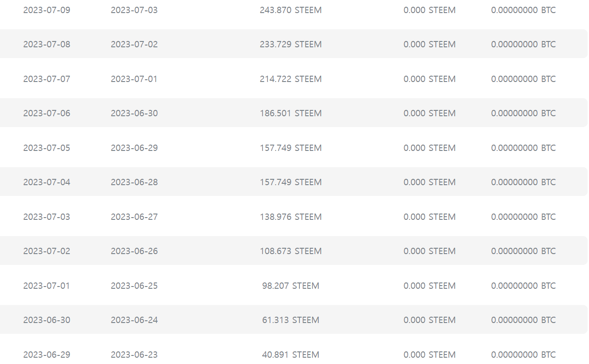Viewport: 589px width, 364px height.
Task: Click the 2023-07-05 row date
Action: click(x=47, y=148)
